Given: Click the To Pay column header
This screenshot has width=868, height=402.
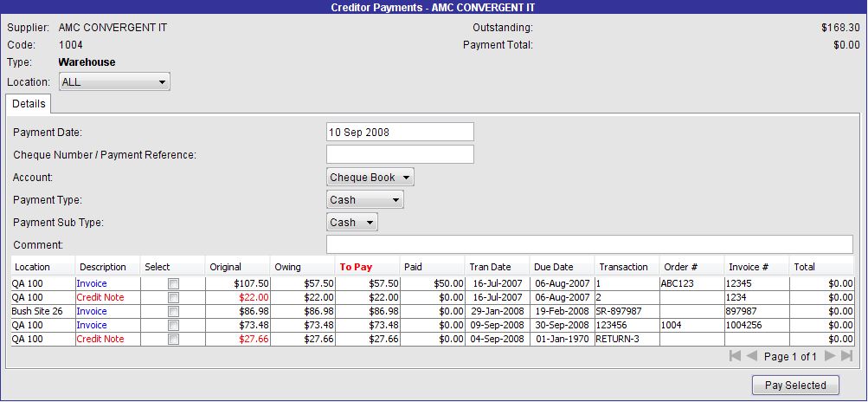Looking at the screenshot, I should [x=368, y=267].
